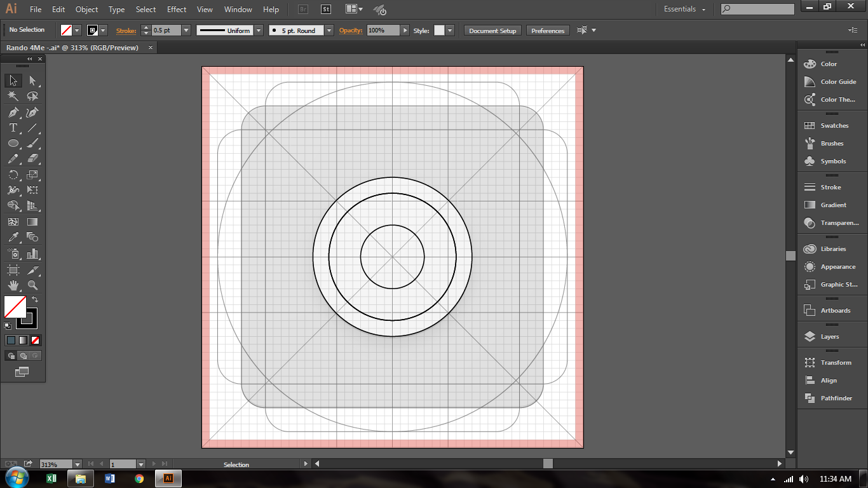The image size is (868, 488).
Task: Open the Effect menu
Action: click(177, 10)
